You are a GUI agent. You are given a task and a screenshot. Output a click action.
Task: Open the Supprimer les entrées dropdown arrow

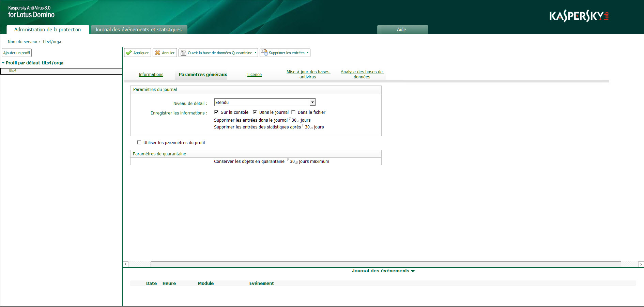coord(307,52)
